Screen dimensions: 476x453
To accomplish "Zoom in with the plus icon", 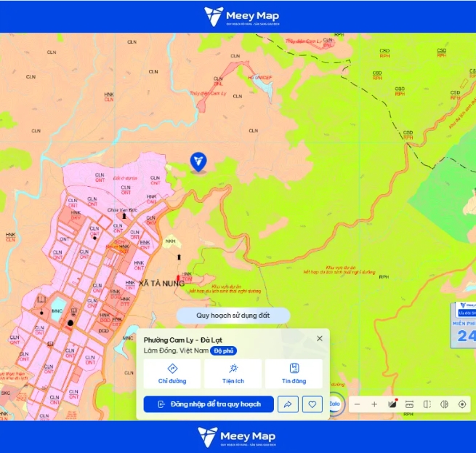I will [x=374, y=404].
